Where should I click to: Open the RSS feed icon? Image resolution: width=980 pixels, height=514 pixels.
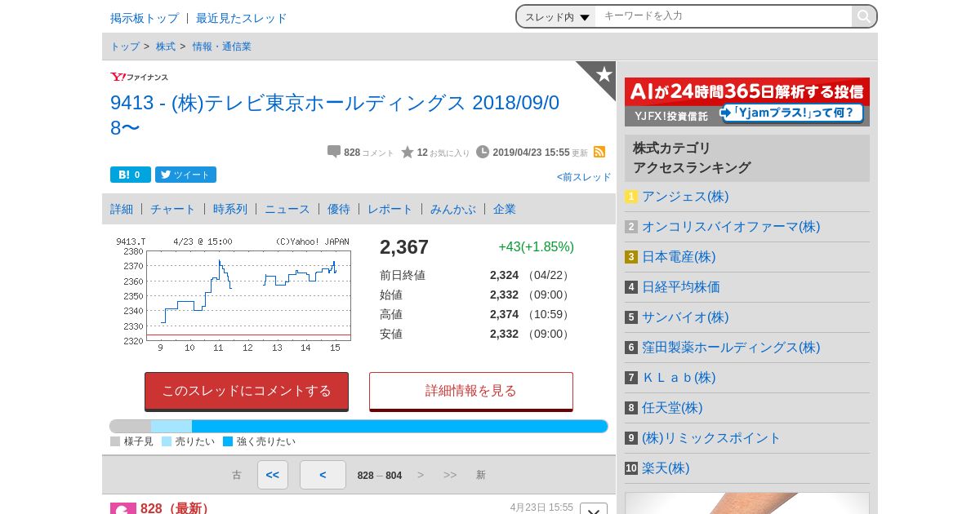(x=599, y=152)
